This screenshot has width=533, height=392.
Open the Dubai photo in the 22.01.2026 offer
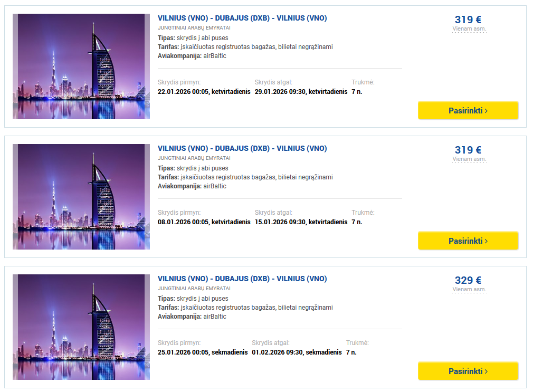pos(81,66)
